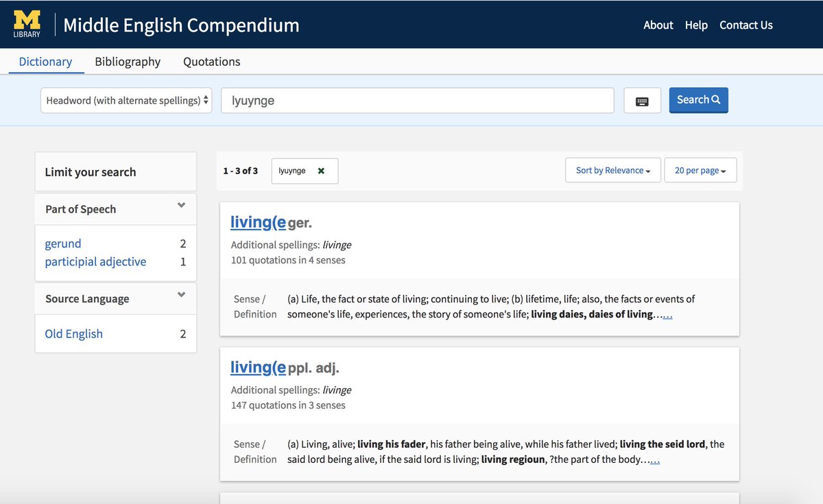Image resolution: width=823 pixels, height=504 pixels.
Task: Switch to the Bibliography tab
Action: point(128,62)
